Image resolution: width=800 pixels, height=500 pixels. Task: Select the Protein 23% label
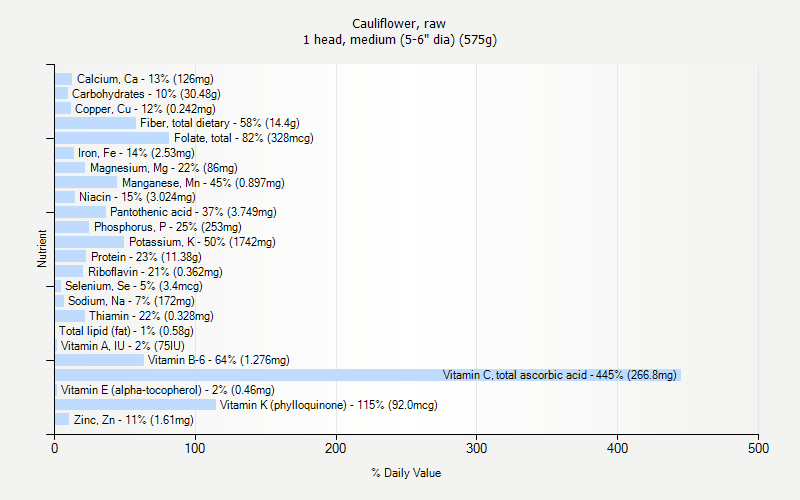click(146, 257)
